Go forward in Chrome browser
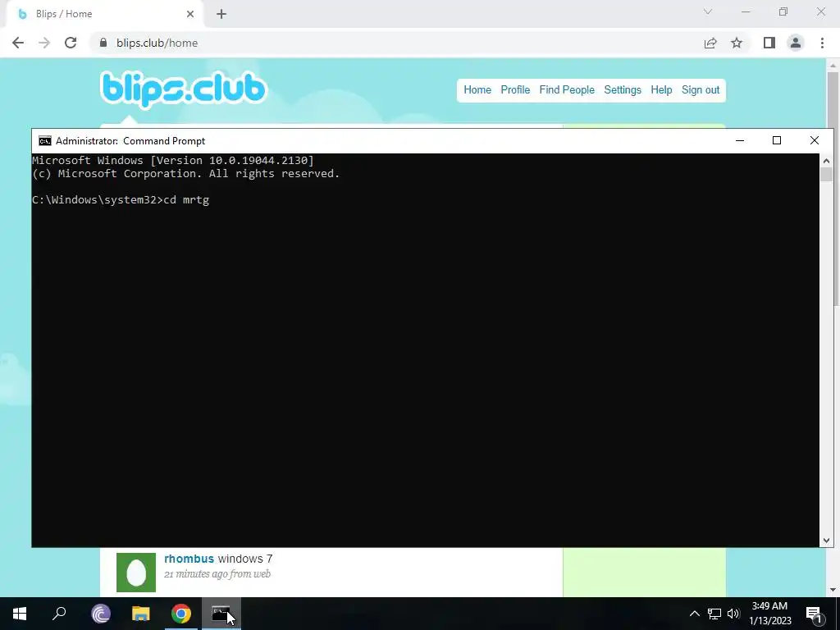 44,43
